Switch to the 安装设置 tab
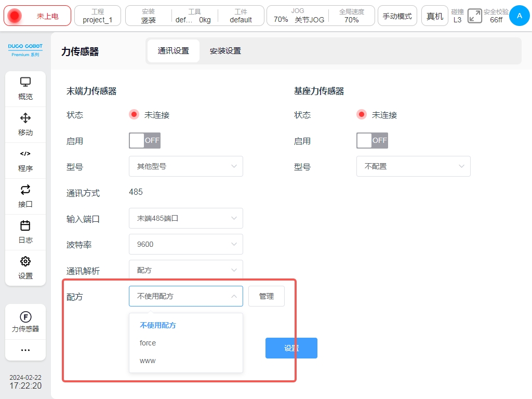 point(225,51)
